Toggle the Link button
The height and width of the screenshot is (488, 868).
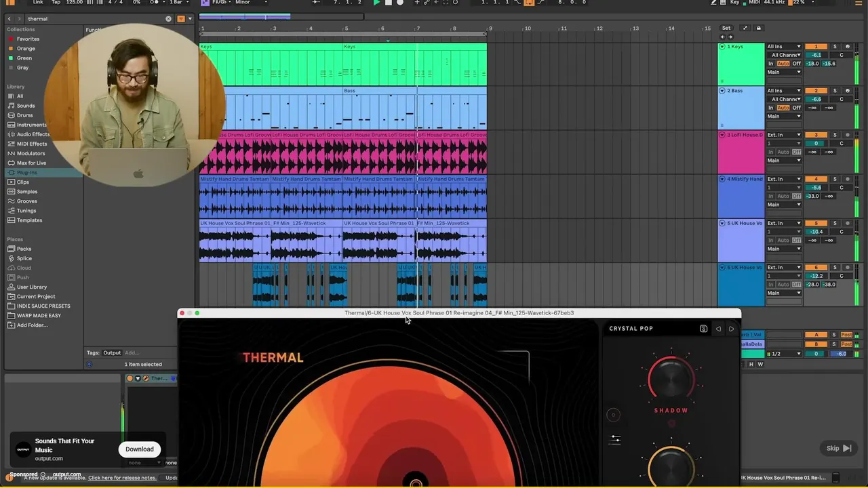pos(38,3)
